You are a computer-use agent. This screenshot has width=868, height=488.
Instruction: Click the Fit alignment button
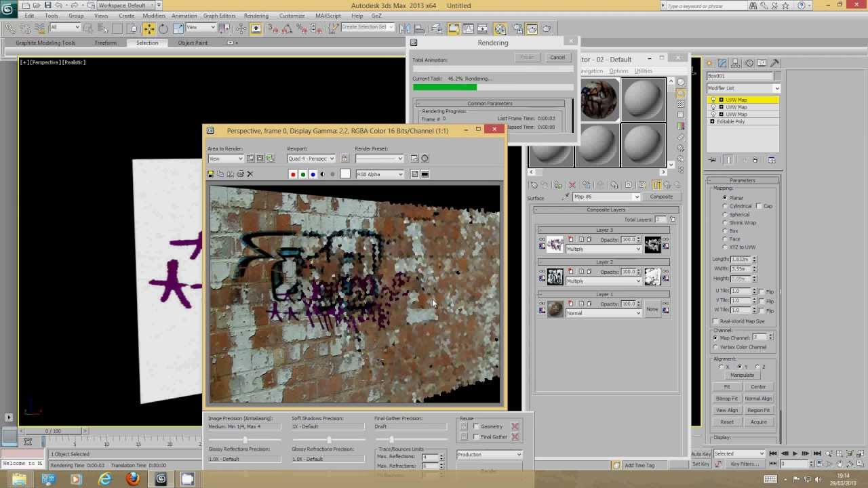(727, 387)
